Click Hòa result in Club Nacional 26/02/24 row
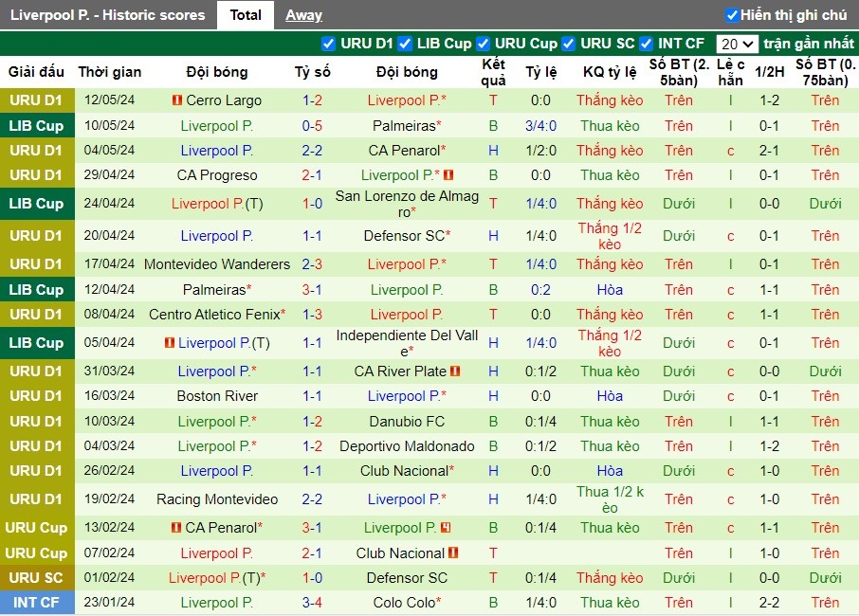Viewport: 859px width, 616px height. [610, 471]
